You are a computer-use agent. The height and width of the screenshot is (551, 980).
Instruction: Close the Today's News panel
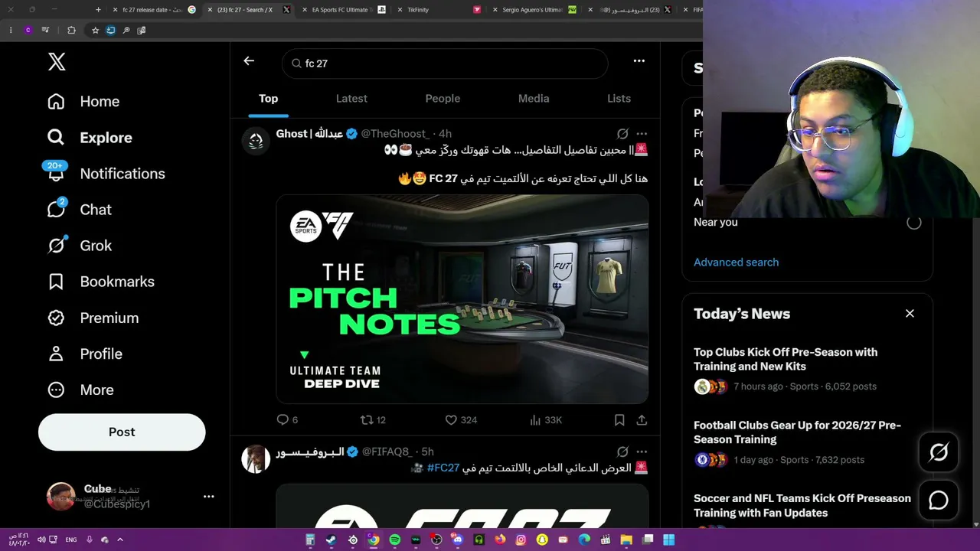tap(910, 314)
